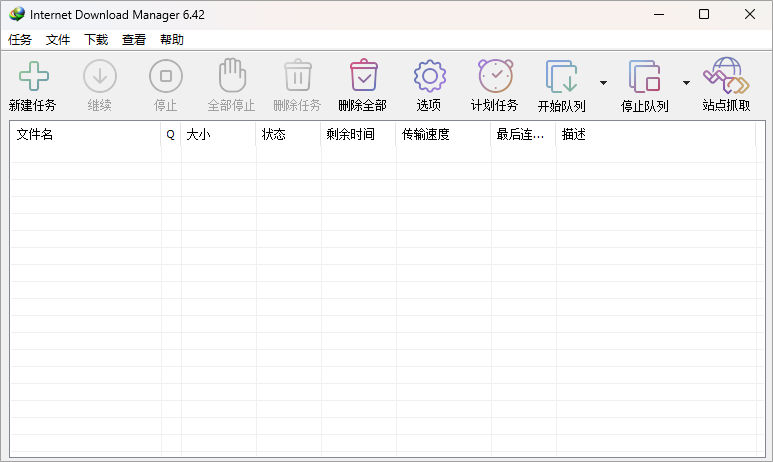
Task: Sort by 剩余时间 column header
Action: [358, 134]
